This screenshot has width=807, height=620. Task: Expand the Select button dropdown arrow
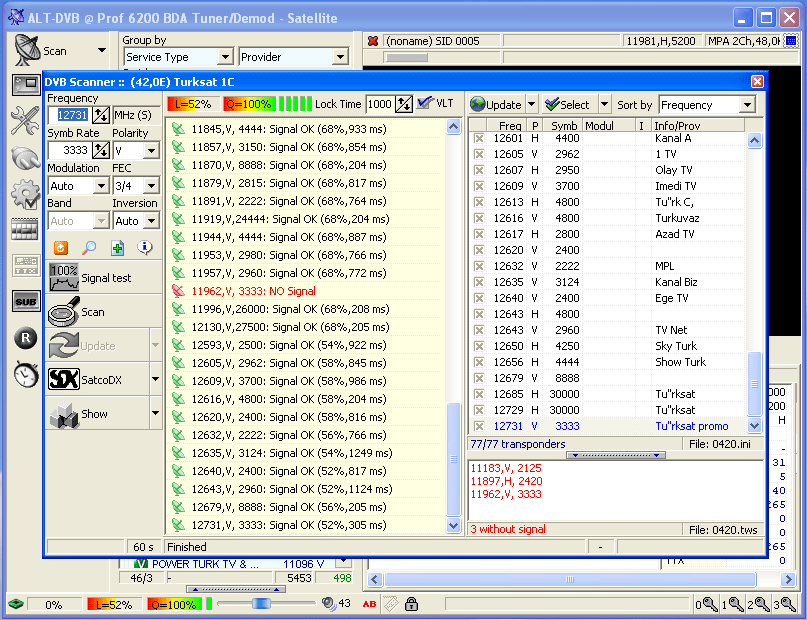604,104
